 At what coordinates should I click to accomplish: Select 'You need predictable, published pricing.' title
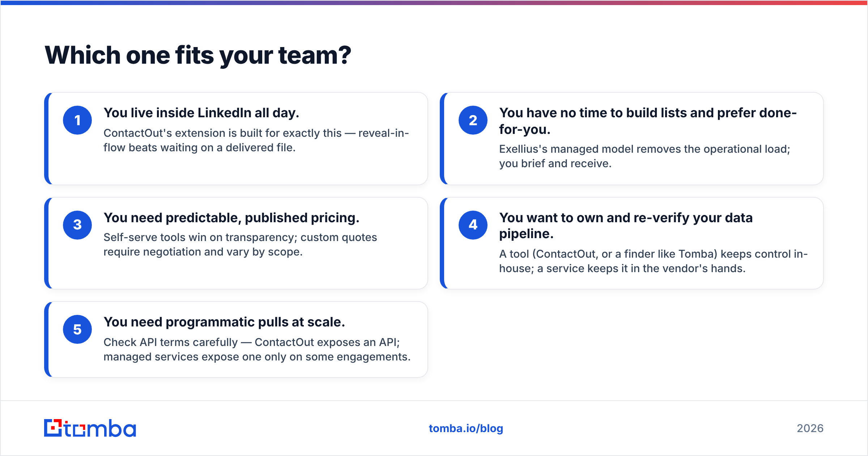point(231,218)
